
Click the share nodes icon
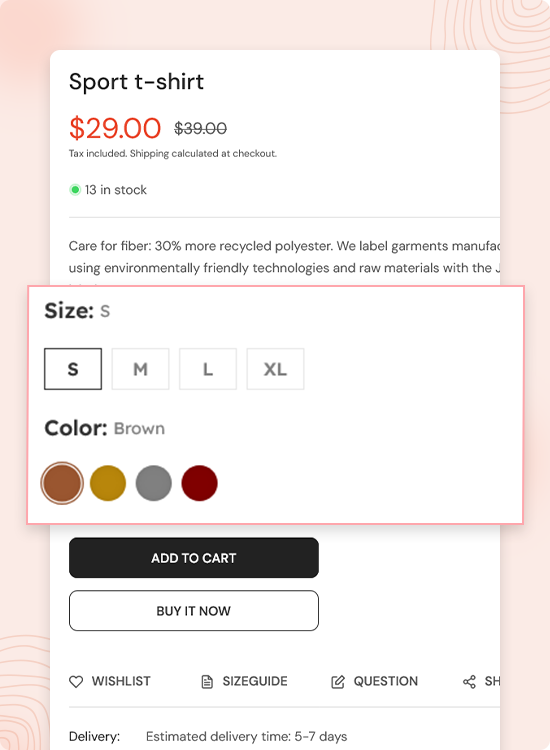469,682
